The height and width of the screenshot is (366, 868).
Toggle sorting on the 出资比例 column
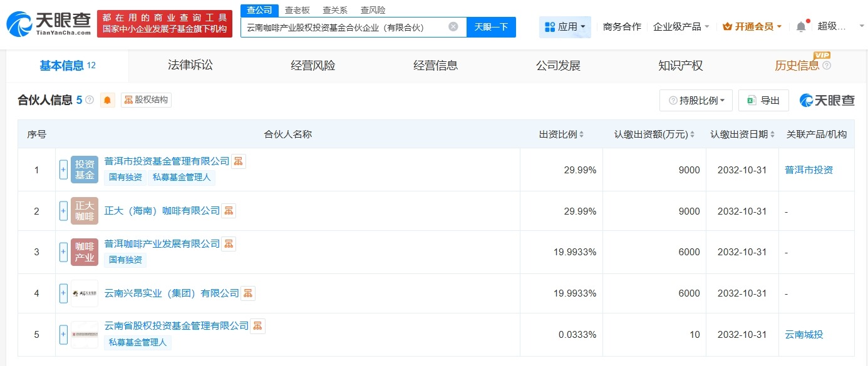click(581, 134)
